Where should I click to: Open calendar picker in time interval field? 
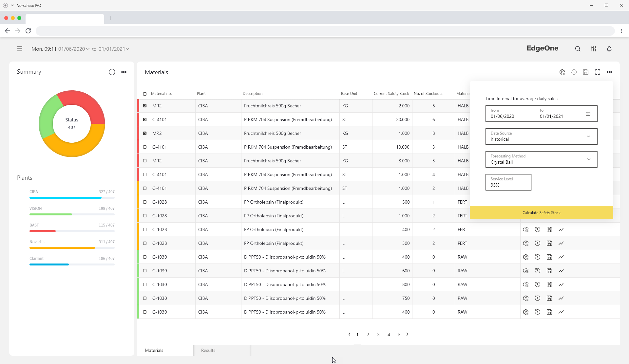point(588,114)
